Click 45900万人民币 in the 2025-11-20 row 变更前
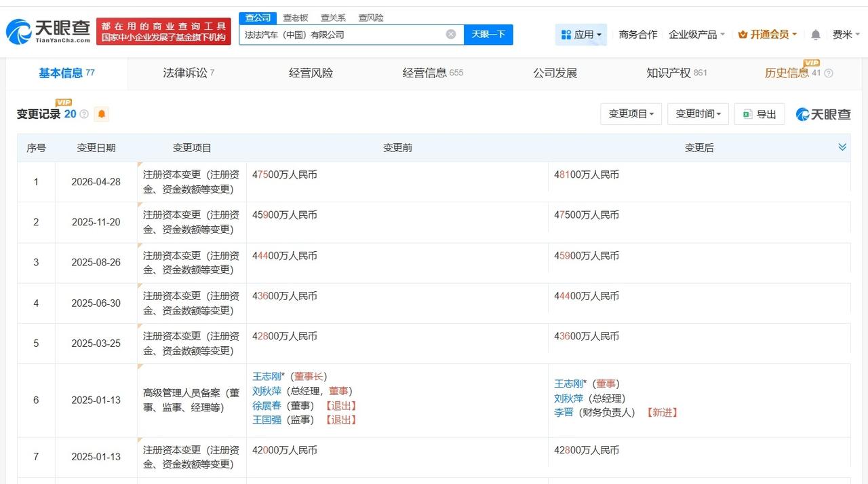 pyautogui.click(x=285, y=215)
